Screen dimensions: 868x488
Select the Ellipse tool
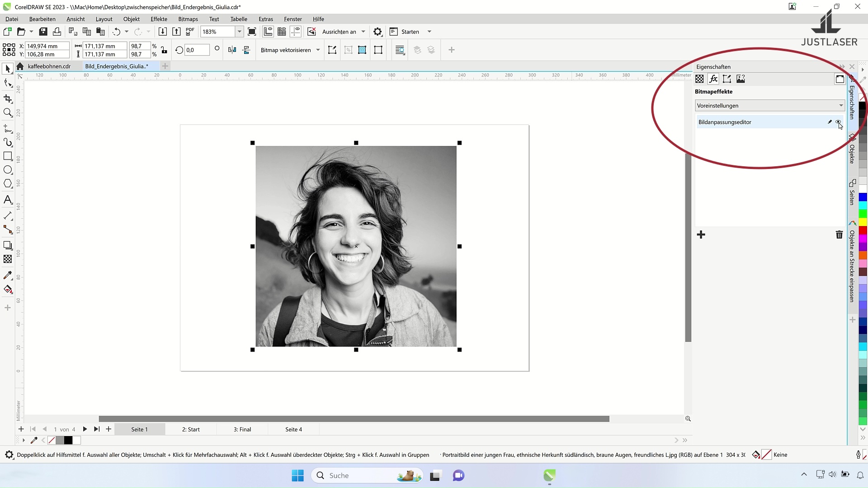(x=8, y=170)
